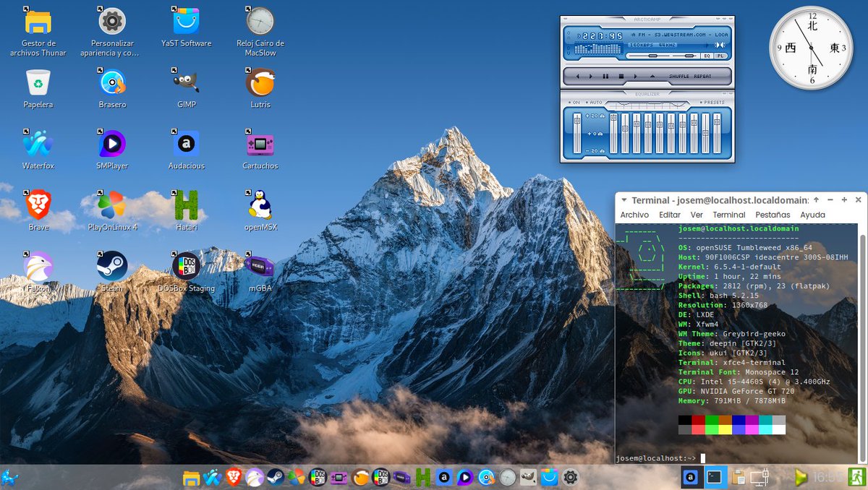This screenshot has width=868, height=490.
Task: Click the eject open-file button
Action: coord(652,77)
